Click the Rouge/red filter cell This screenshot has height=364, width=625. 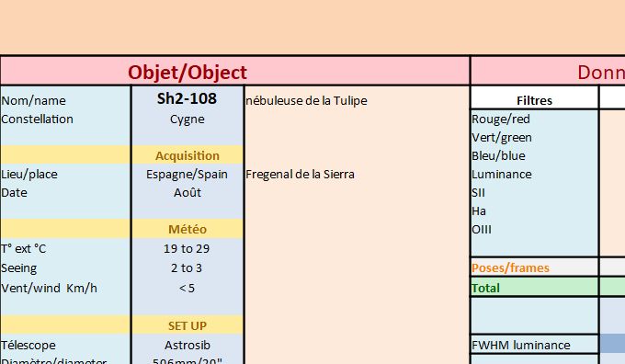coord(534,119)
